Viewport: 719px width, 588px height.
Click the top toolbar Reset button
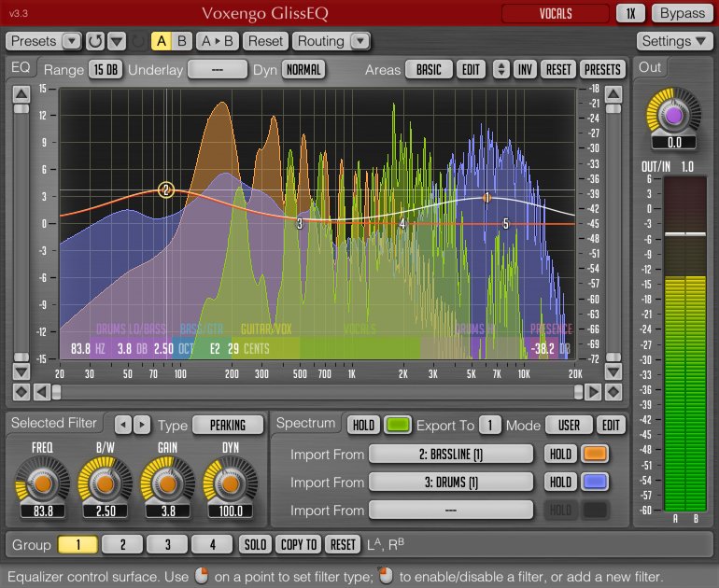(265, 41)
